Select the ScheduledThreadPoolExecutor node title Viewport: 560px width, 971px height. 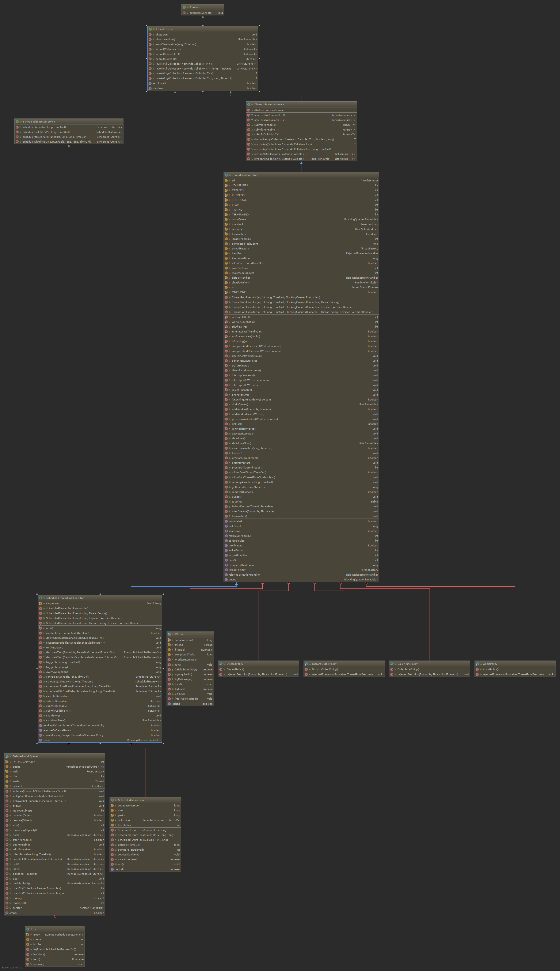(x=65, y=598)
